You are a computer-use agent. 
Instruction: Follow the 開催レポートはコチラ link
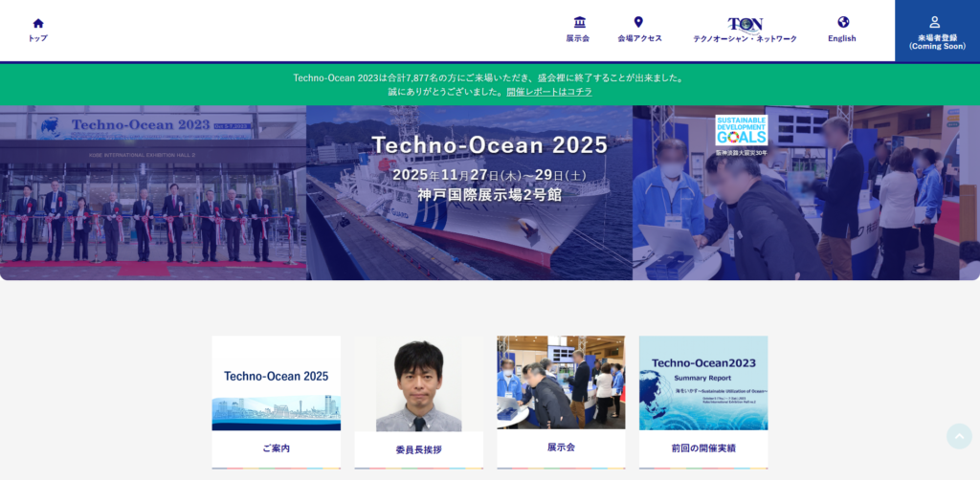point(549,92)
